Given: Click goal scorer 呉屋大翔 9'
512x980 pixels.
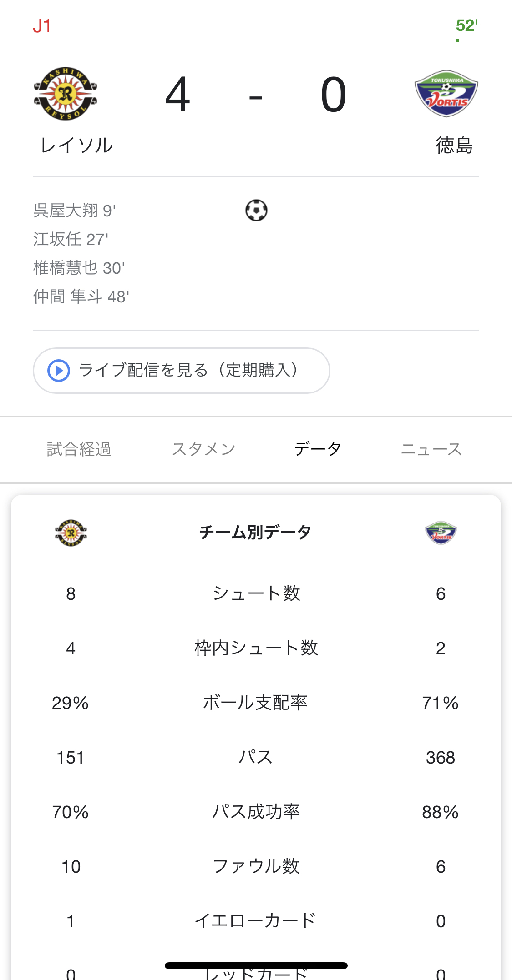Looking at the screenshot, I should coord(74,211).
